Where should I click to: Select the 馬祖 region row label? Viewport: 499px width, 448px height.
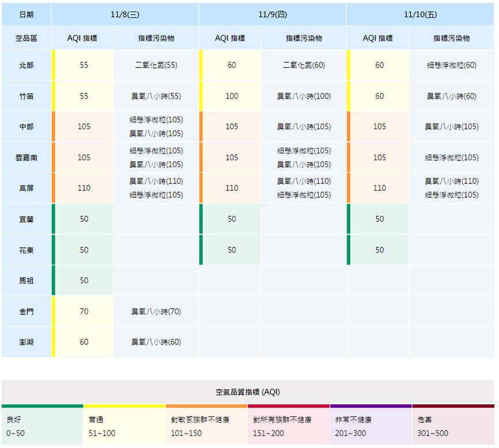27,280
